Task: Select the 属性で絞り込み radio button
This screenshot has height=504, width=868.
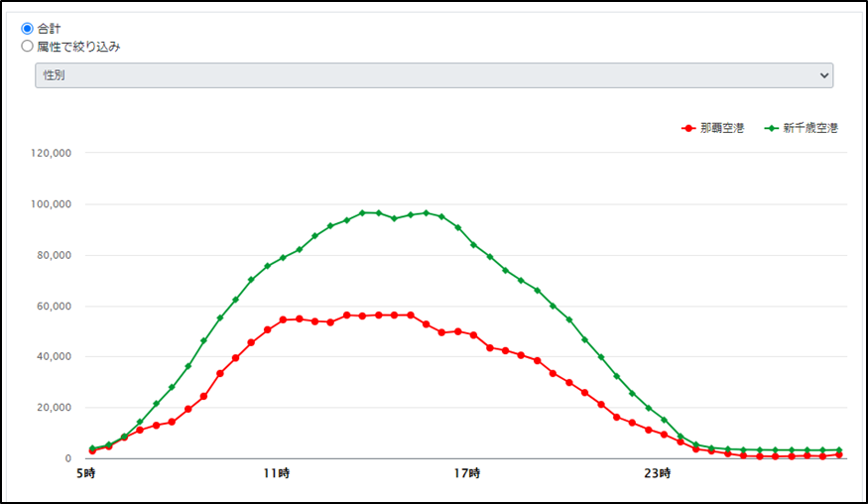Action: (27, 46)
